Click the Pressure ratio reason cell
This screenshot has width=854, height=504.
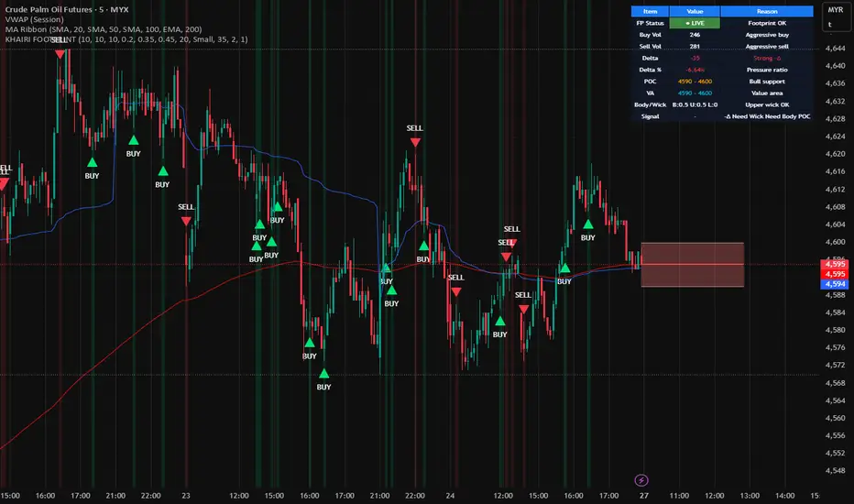[x=767, y=70]
